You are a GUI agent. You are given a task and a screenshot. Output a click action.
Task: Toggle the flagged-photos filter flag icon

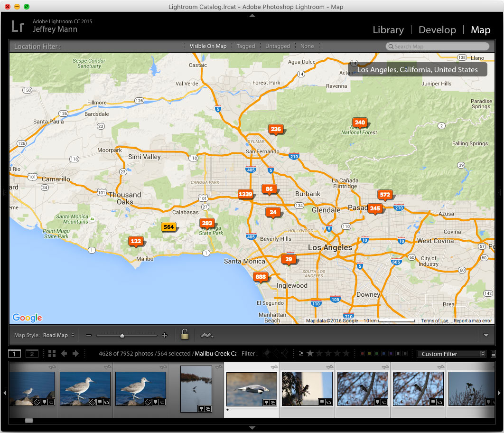[x=266, y=354]
